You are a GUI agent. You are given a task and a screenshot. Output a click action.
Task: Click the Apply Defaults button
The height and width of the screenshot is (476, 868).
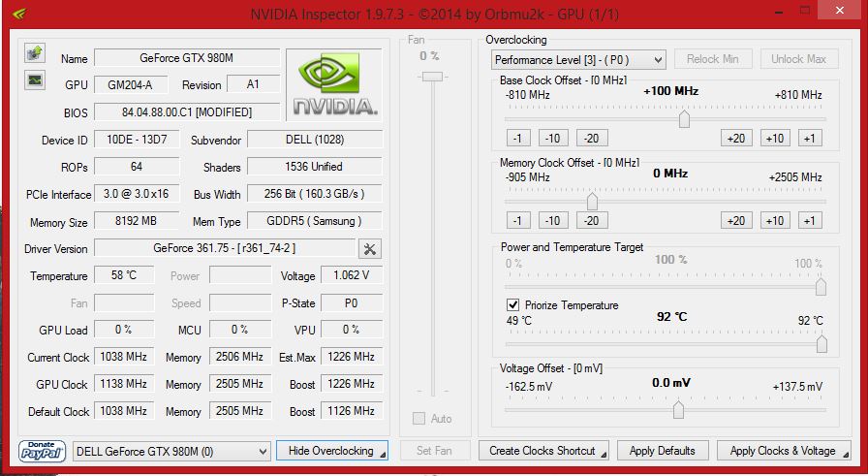pyautogui.click(x=663, y=451)
